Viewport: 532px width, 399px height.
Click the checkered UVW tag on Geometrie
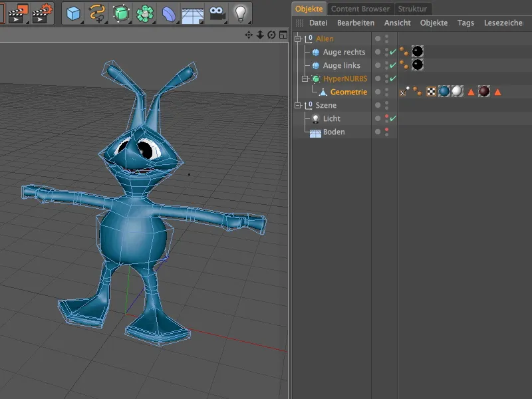[x=431, y=92]
